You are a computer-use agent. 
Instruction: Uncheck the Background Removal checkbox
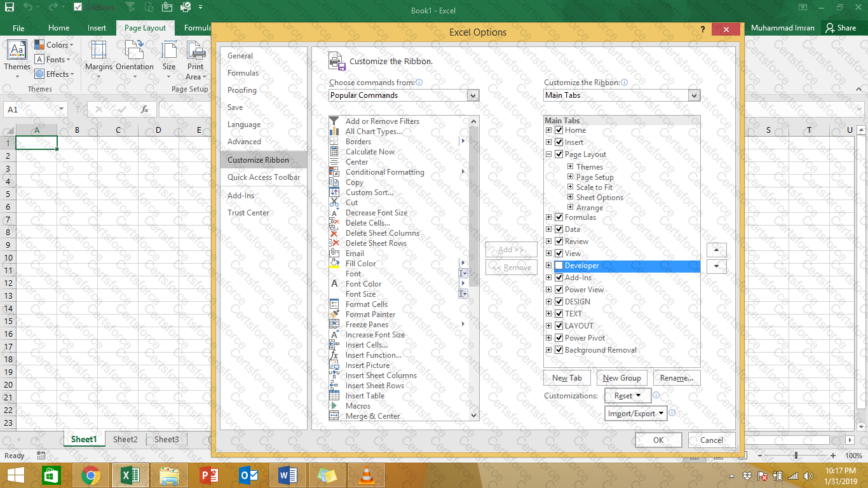click(559, 350)
